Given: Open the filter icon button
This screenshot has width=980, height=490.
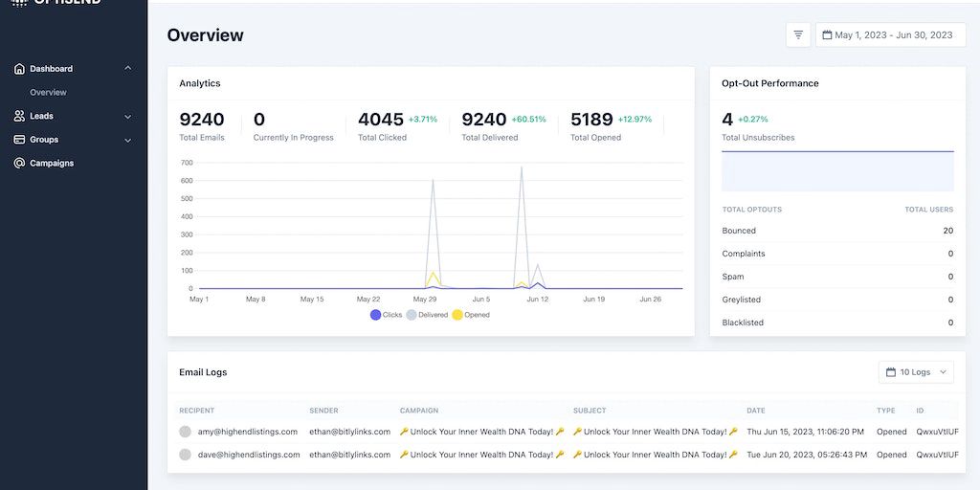Looking at the screenshot, I should (798, 35).
